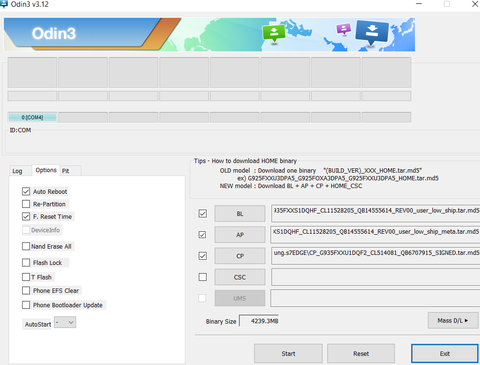The image size is (480, 365).
Task: Uncheck the AP file checkbox
Action: [x=202, y=235]
